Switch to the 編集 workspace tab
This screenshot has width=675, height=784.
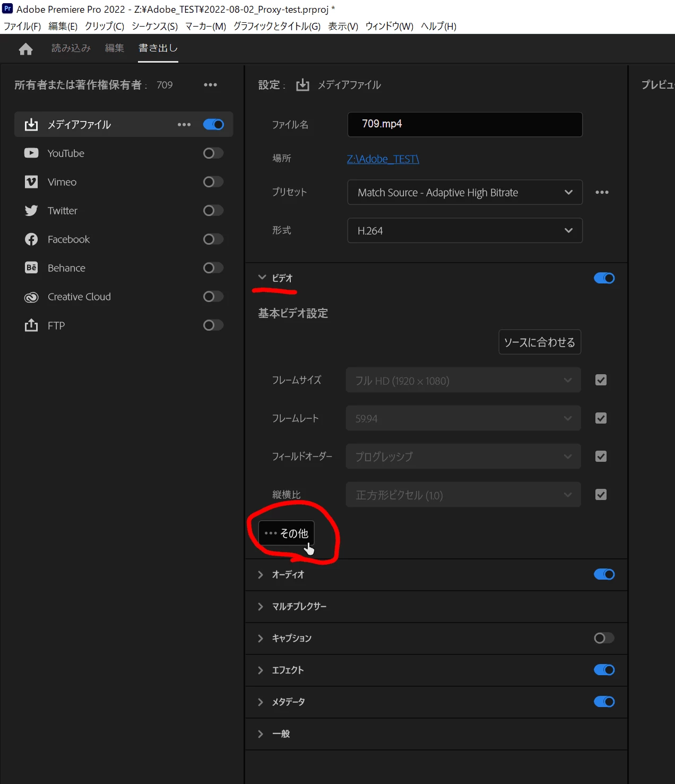(x=115, y=48)
